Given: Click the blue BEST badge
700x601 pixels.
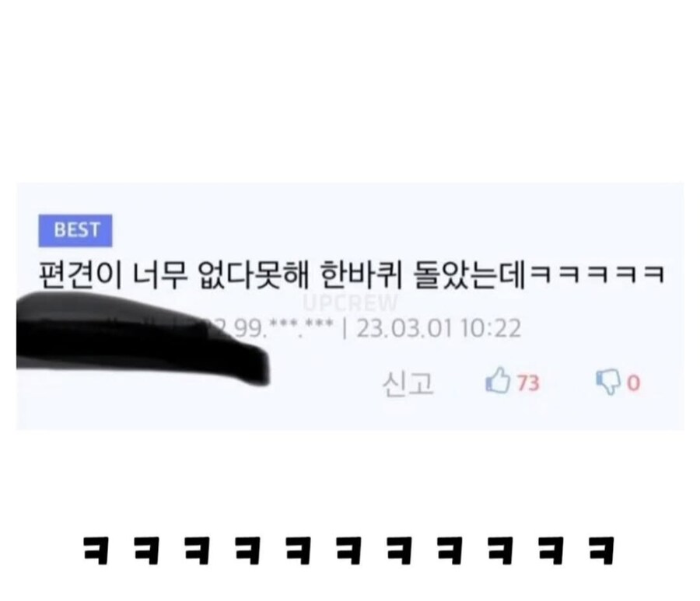Looking at the screenshot, I should [x=75, y=230].
